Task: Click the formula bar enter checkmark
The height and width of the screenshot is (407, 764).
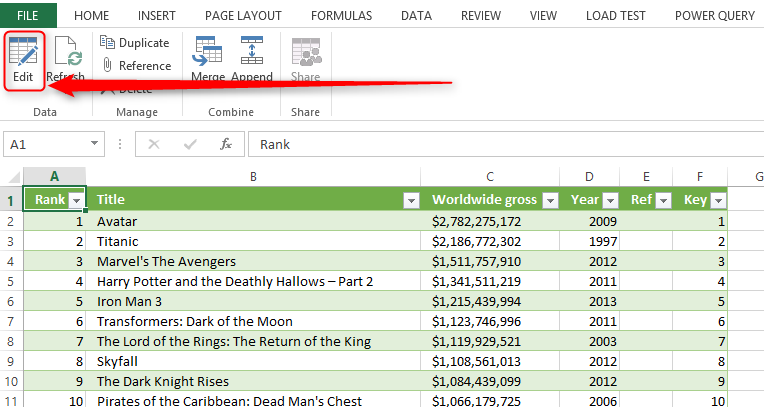Action: pyautogui.click(x=189, y=144)
